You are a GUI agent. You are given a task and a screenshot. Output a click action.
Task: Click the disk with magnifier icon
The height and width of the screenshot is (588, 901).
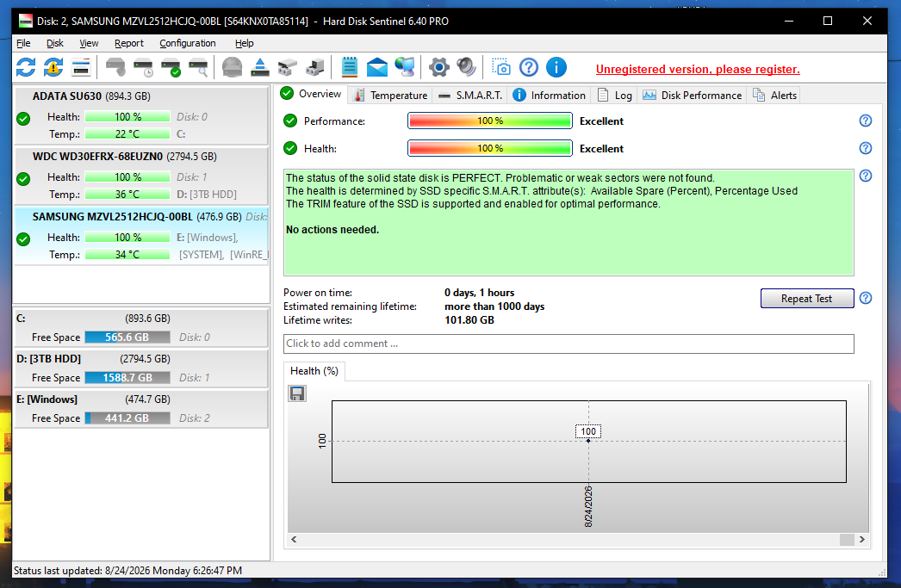coord(198,68)
